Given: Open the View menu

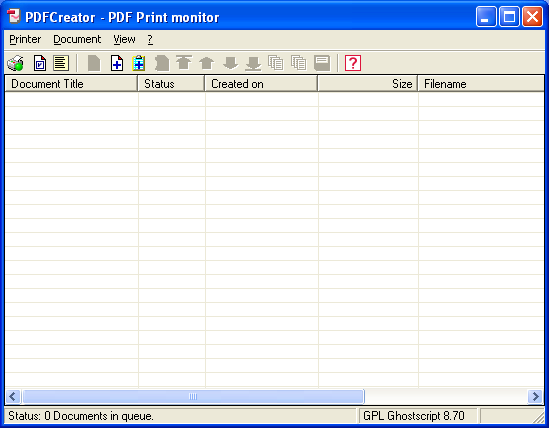Looking at the screenshot, I should pos(124,39).
